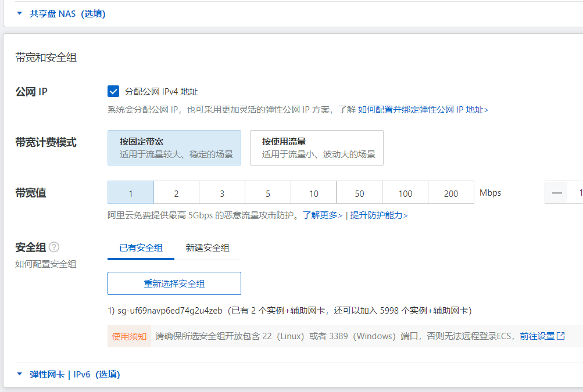
Task: Switch to the 新建安全组 tab
Action: click(208, 247)
